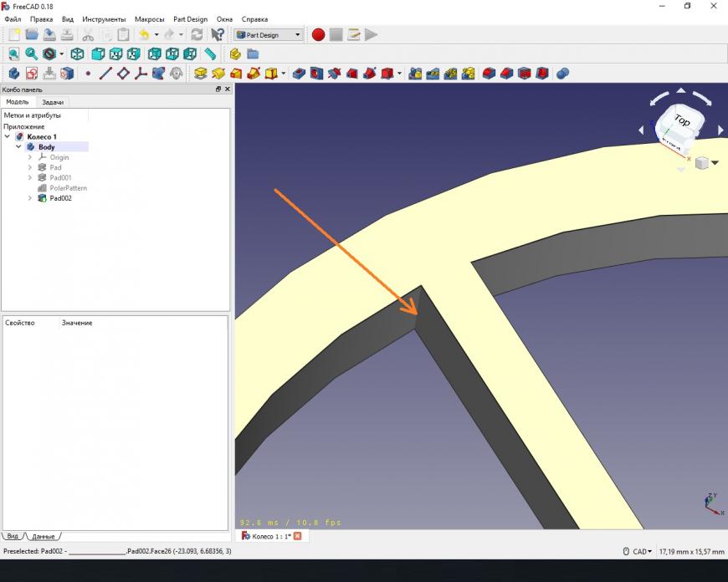Close the Колесо 1 document tab
Viewport: 728px width, 582px height.
click(298, 536)
